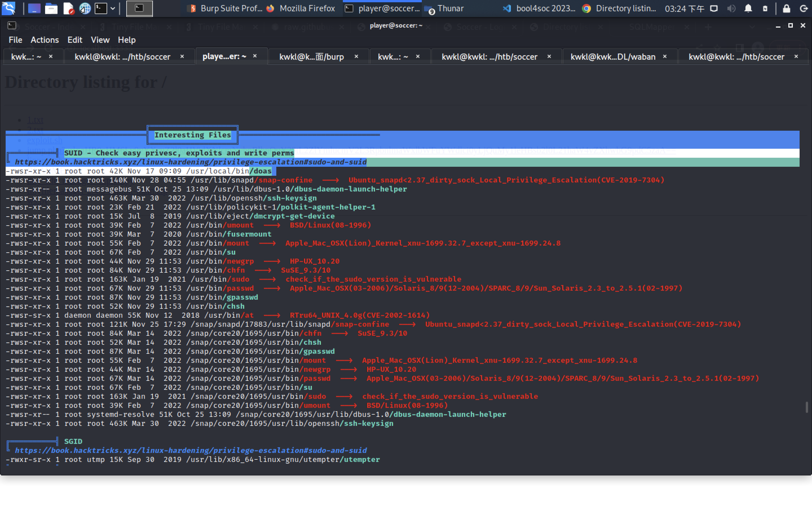Click the power manager battery icon

pos(765,8)
